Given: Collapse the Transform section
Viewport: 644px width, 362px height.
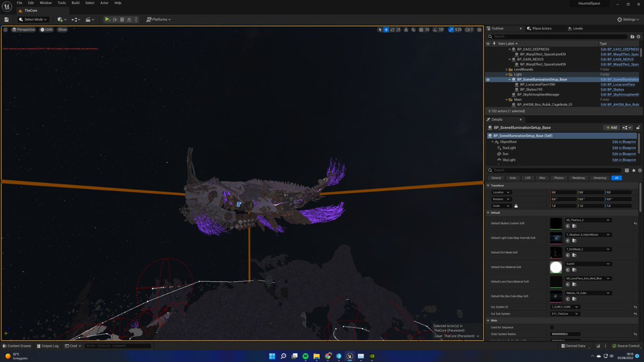Looking at the screenshot, I should [488, 185].
